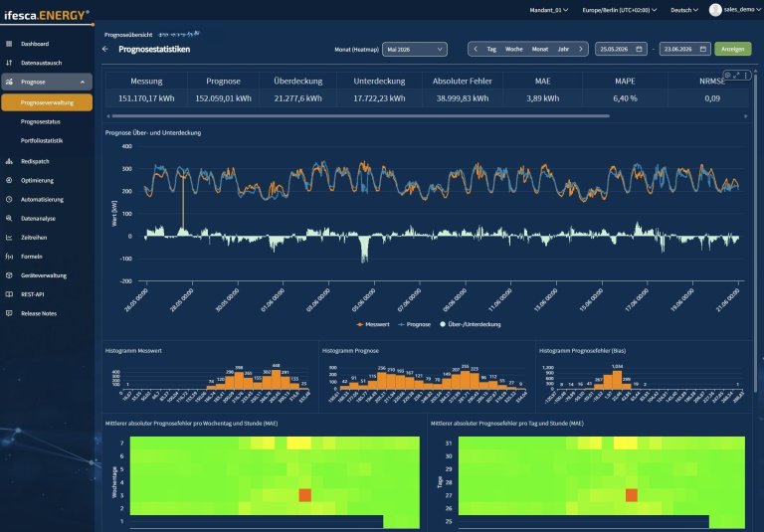The width and height of the screenshot is (764, 532).
Task: Click the 23.06.2026 end date field
Action: (685, 49)
